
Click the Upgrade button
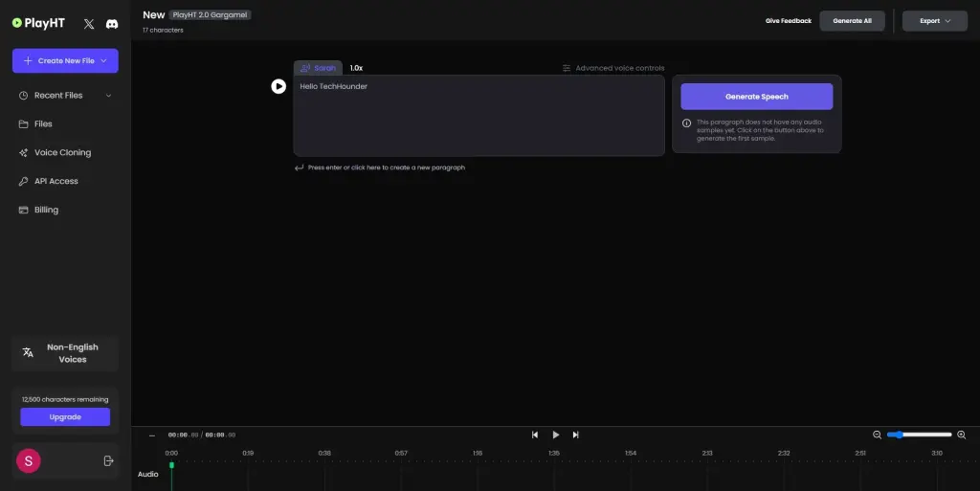65,417
